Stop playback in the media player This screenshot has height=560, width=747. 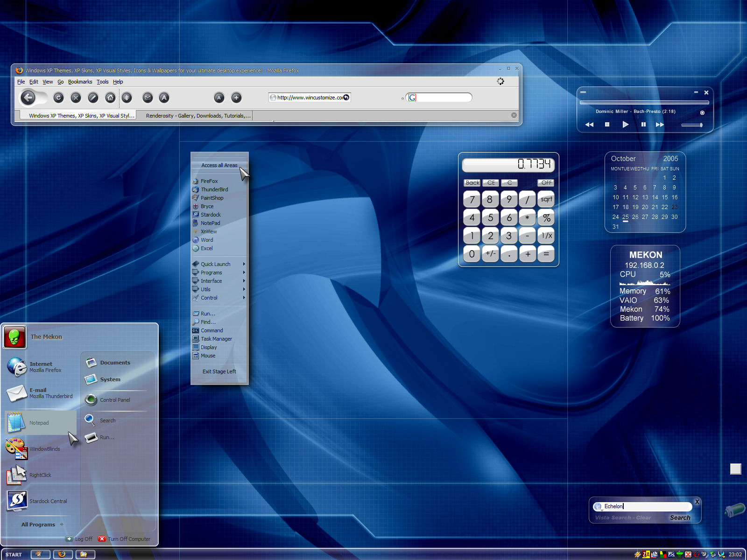tap(607, 125)
